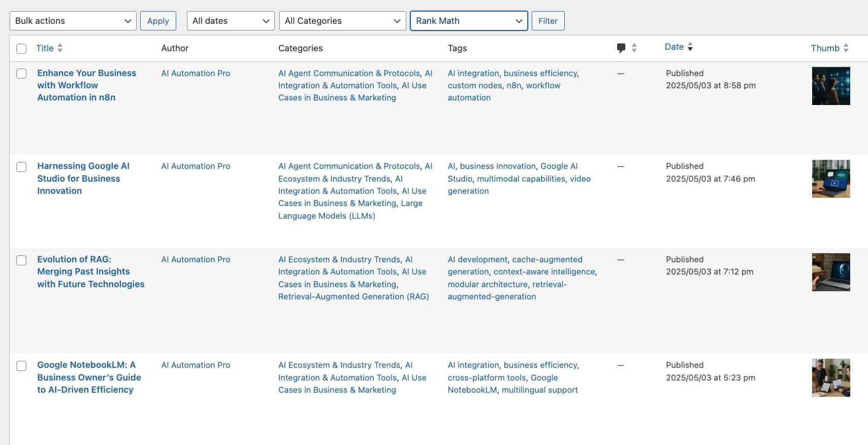Tick the select-all checkbox in header

(x=21, y=49)
